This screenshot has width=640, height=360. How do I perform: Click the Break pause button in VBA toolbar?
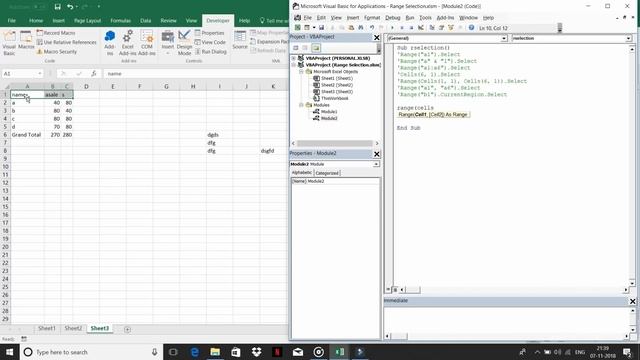(x=402, y=27)
